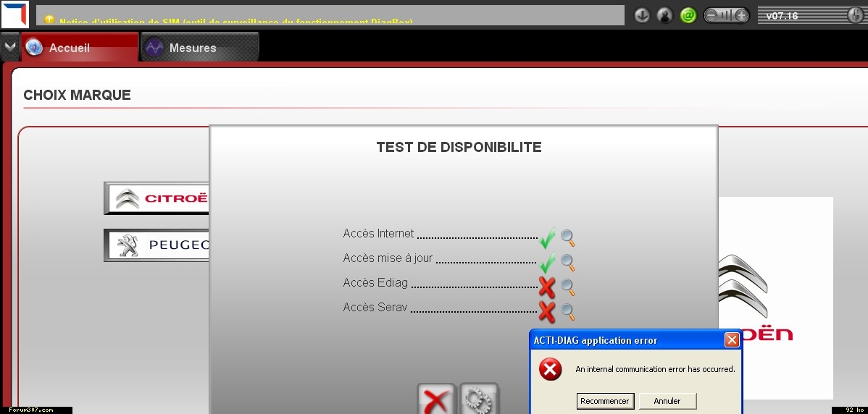Expand the dropdown arrow left of Accueil
Image resolution: width=868 pixels, height=414 pixels.
9,48
